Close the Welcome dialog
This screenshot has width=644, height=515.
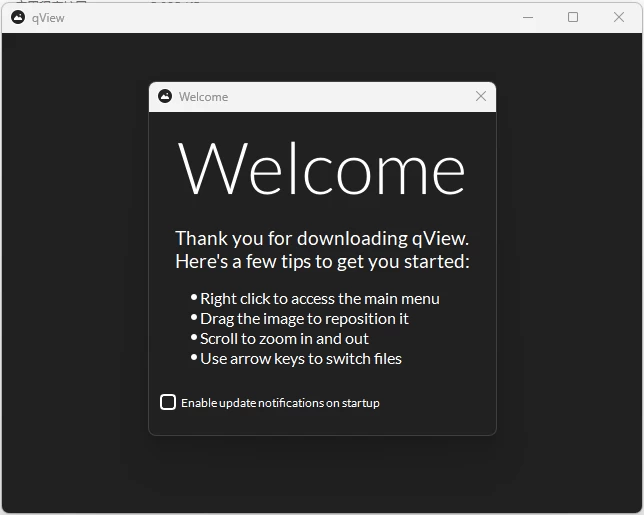[x=481, y=96]
